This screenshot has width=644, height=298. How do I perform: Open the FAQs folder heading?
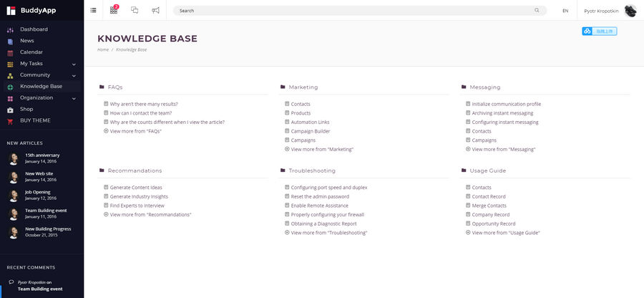[x=115, y=87]
